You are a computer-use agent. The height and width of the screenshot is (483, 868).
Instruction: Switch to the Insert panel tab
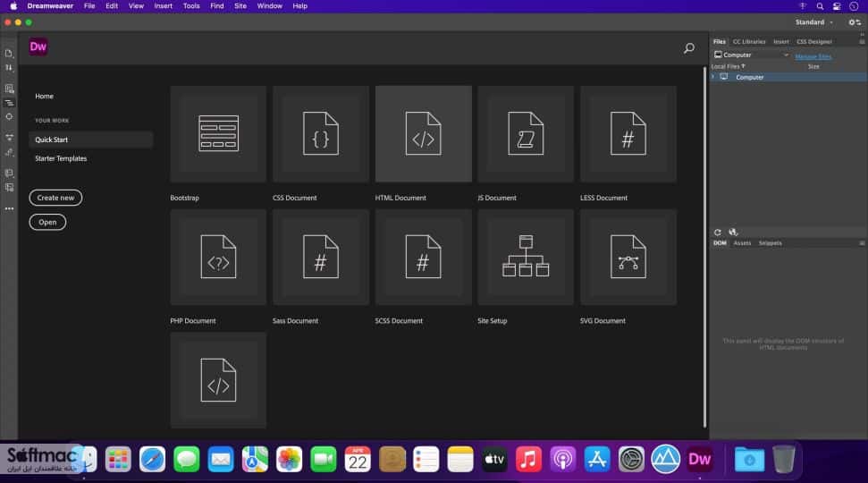point(781,41)
